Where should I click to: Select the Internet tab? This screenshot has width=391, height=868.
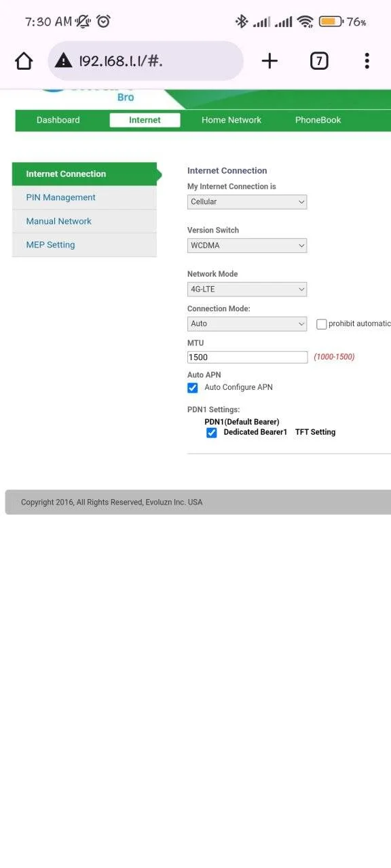click(145, 120)
